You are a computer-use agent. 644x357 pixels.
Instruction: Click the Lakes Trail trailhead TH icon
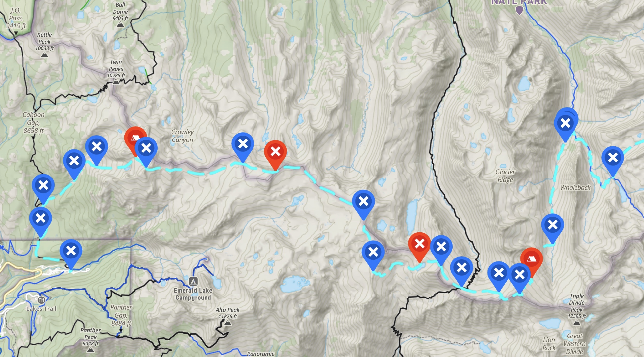41,300
